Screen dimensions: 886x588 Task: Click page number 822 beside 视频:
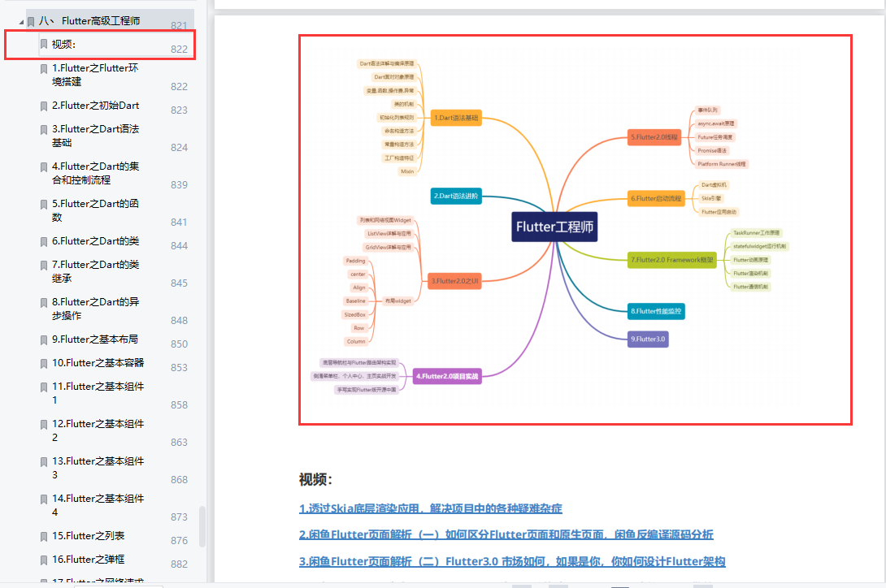point(179,50)
